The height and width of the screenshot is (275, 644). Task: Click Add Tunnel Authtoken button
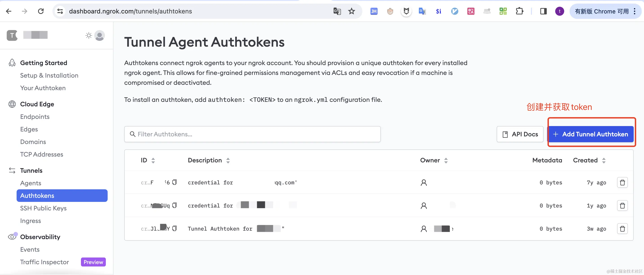pyautogui.click(x=590, y=134)
